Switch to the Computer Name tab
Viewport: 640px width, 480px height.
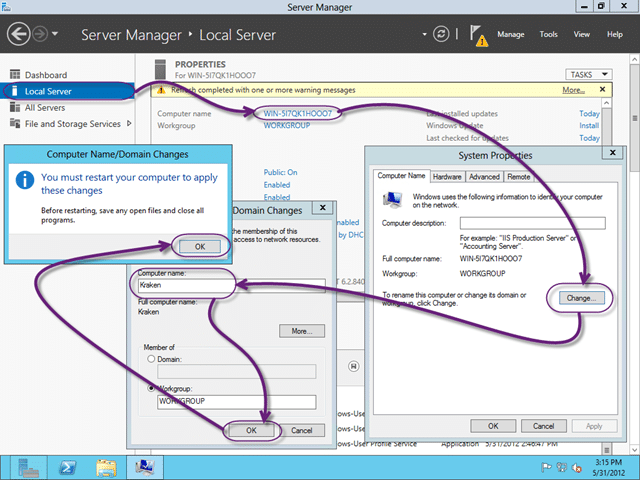click(401, 176)
